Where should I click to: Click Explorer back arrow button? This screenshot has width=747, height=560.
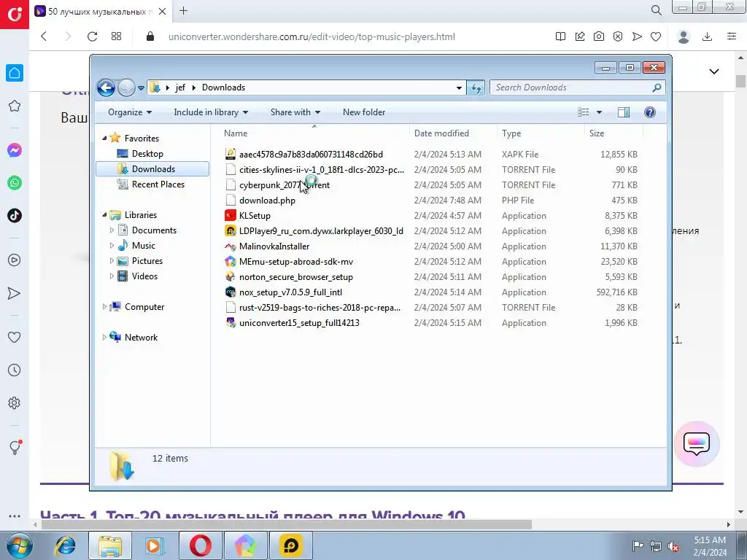[106, 87]
